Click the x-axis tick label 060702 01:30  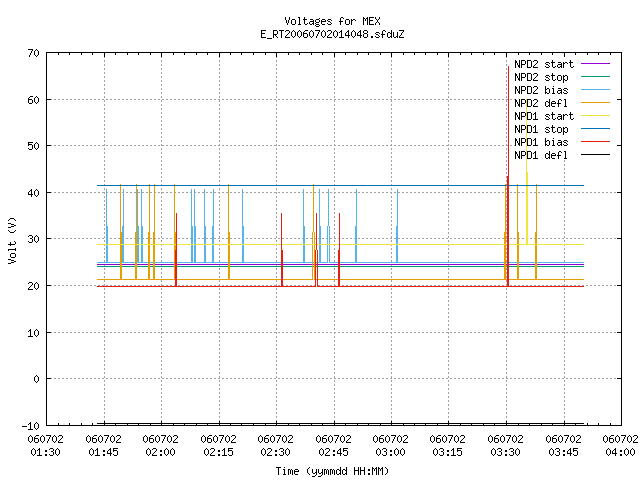pyautogui.click(x=45, y=445)
